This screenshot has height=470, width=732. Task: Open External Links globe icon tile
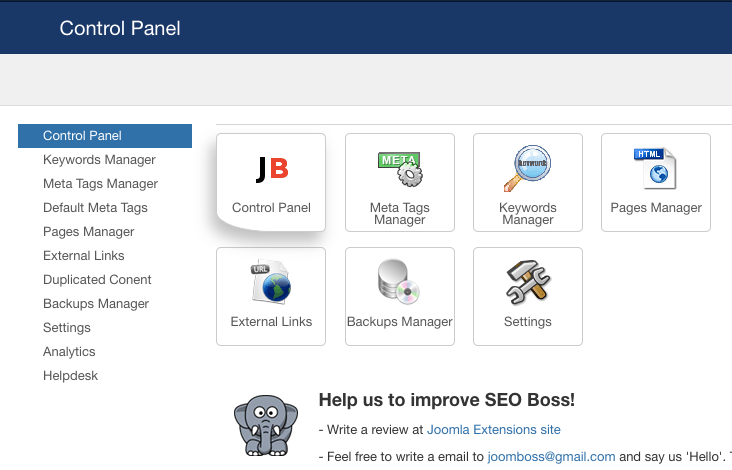271,296
